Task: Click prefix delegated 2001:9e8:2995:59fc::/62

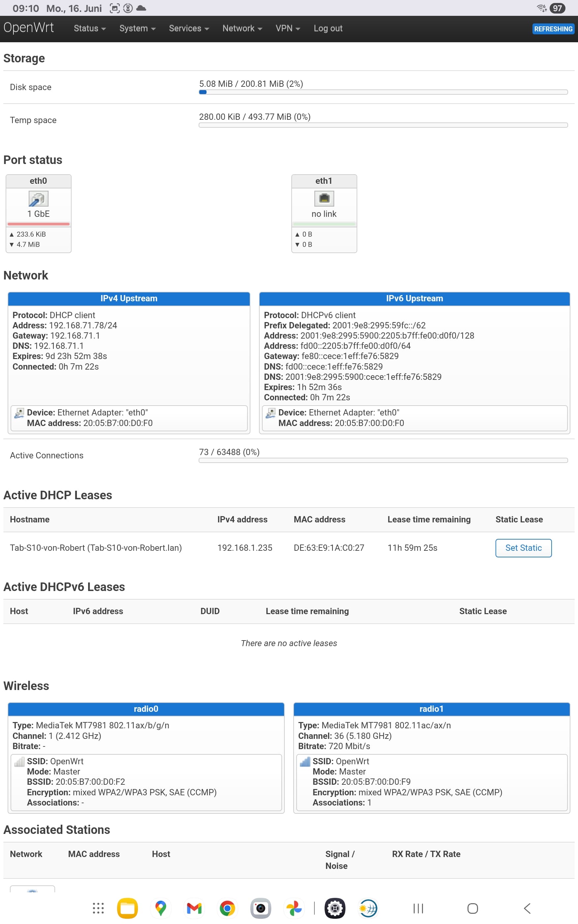Action: pyautogui.click(x=379, y=325)
